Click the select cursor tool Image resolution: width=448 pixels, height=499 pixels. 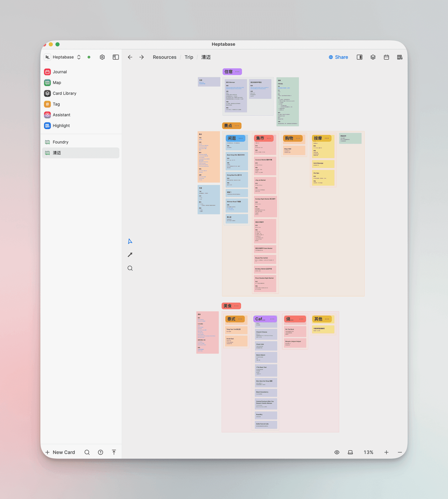[130, 241]
